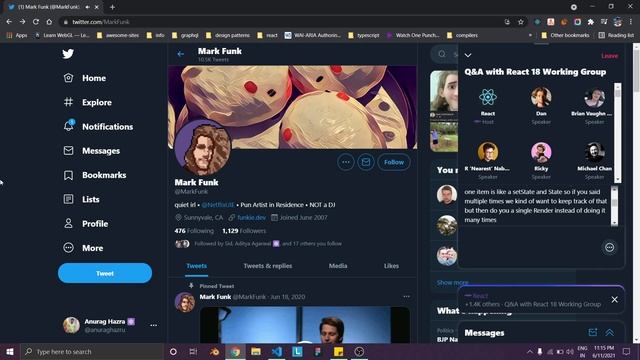Open the Reading list
This screenshot has height=360, width=640.
(616, 36)
